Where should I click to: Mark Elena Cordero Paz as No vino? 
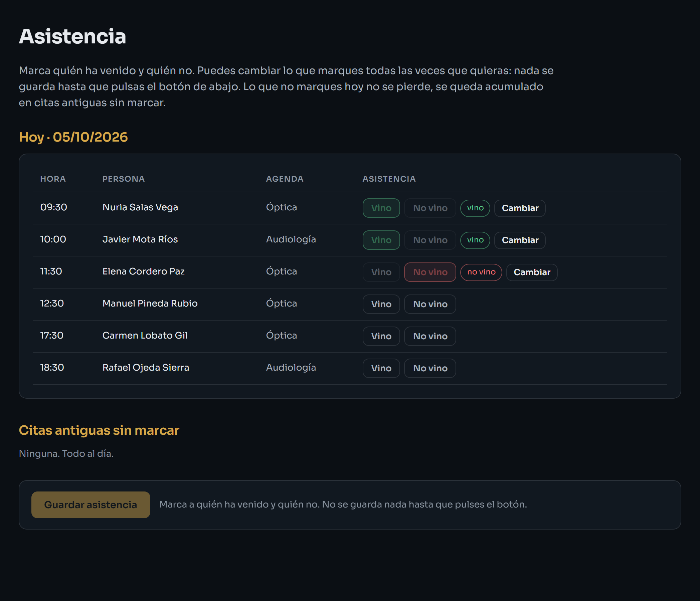click(430, 272)
